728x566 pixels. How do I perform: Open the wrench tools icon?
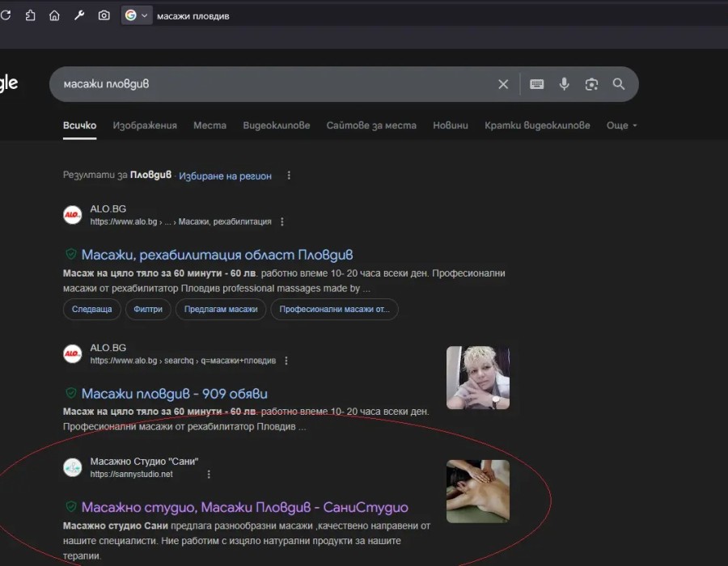coord(79,15)
